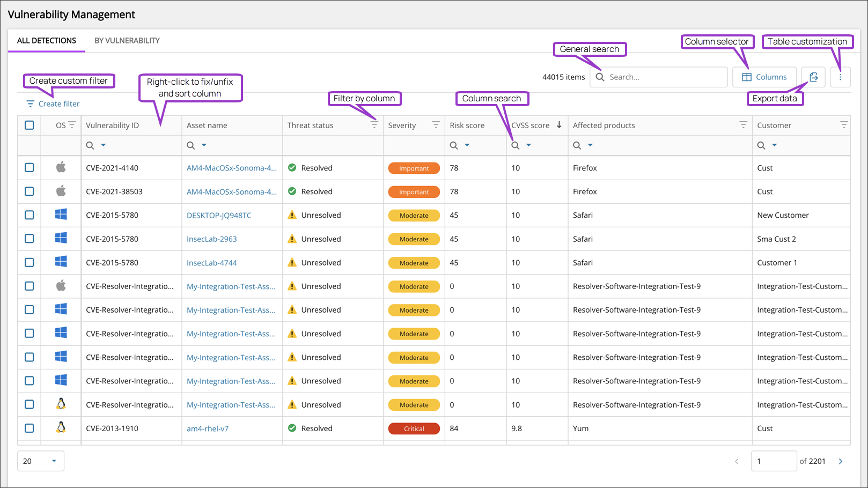Image resolution: width=868 pixels, height=488 pixels.
Task: Select the All Detections tab
Action: point(47,41)
